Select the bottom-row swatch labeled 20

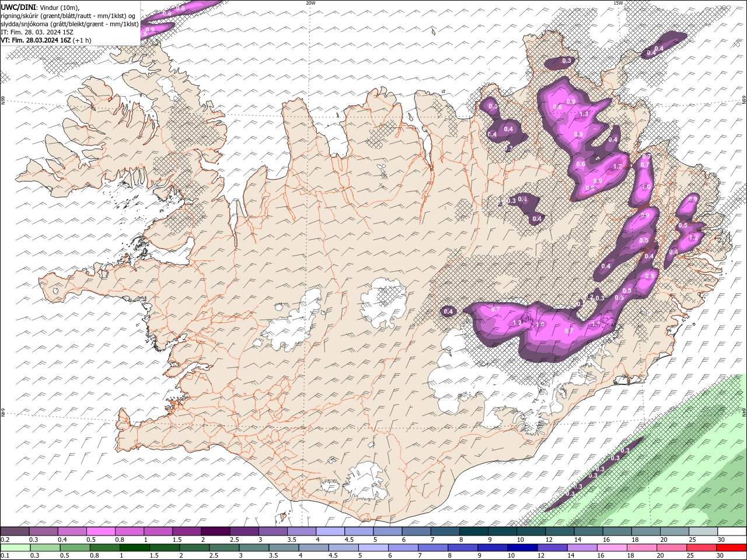[x=672, y=548]
